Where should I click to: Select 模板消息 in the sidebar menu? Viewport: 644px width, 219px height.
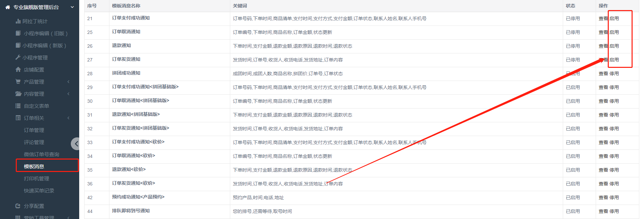click(34, 166)
